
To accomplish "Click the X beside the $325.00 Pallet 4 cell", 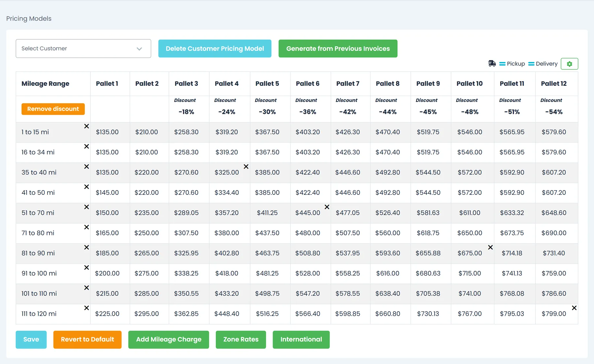I will [x=246, y=166].
